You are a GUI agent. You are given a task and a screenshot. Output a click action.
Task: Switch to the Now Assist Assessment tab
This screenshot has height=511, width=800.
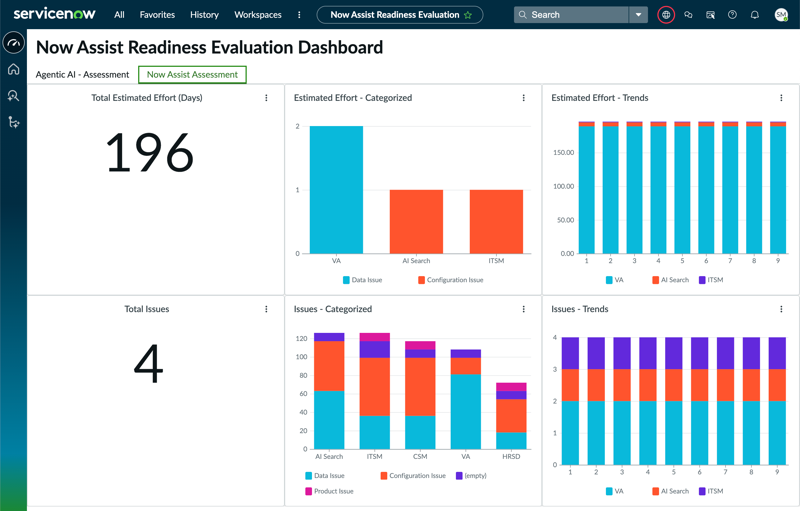point(192,74)
